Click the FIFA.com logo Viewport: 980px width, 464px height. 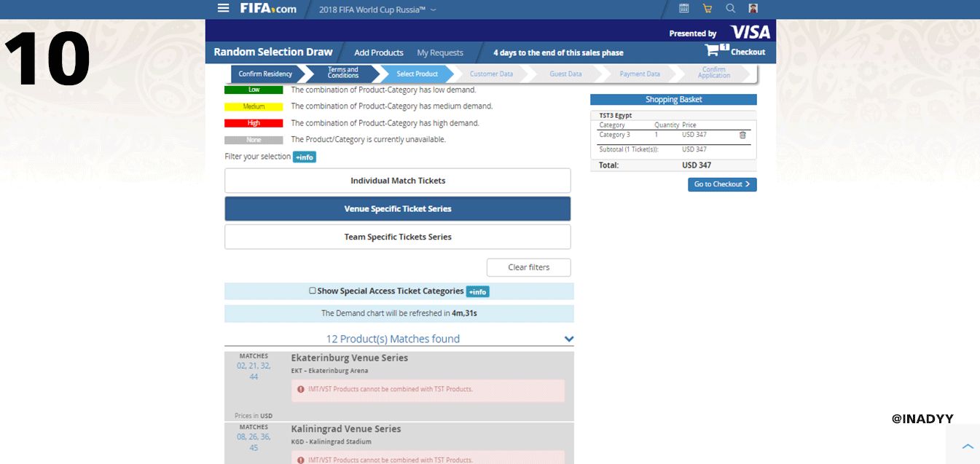[268, 9]
